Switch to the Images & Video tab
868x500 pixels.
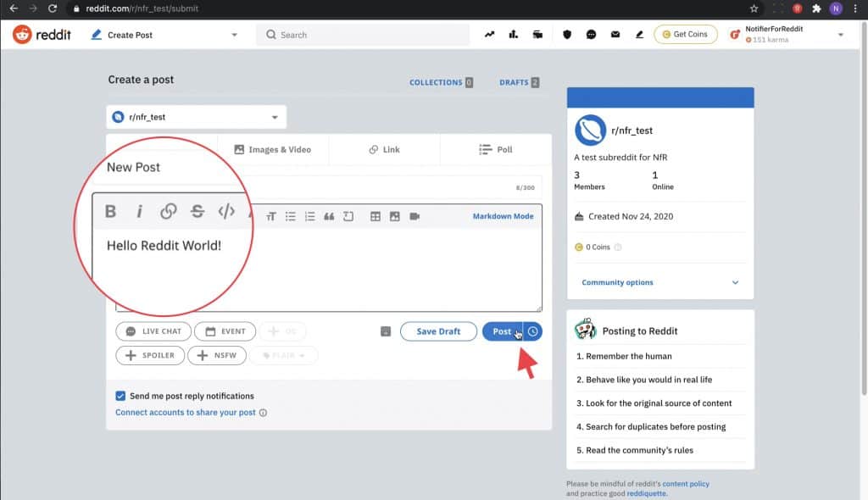[273, 149]
